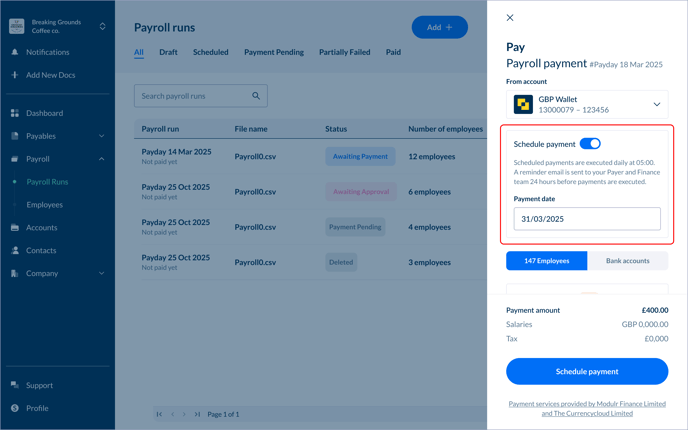Image resolution: width=688 pixels, height=430 pixels.
Task: Open the From account GBP Wallet dropdown
Action: click(x=587, y=104)
